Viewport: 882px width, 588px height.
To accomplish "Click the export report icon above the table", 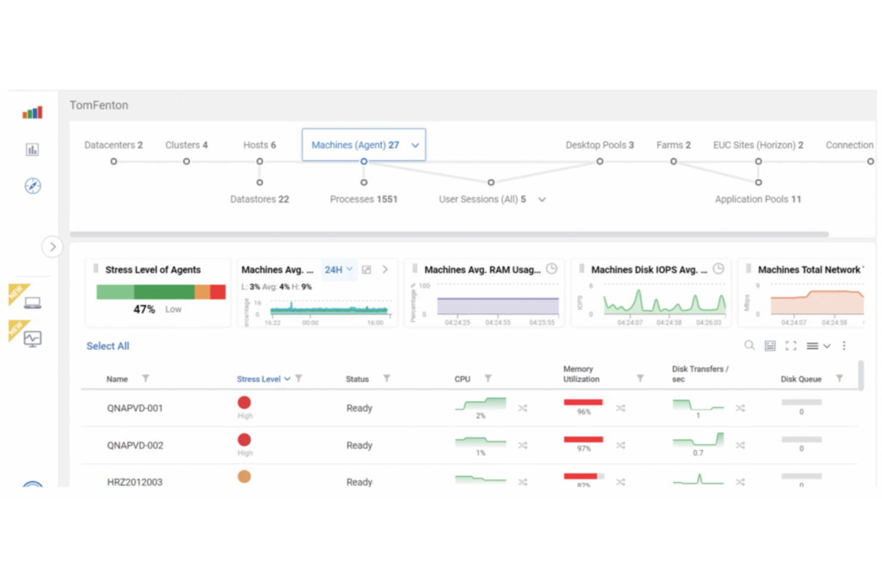I will click(x=769, y=346).
